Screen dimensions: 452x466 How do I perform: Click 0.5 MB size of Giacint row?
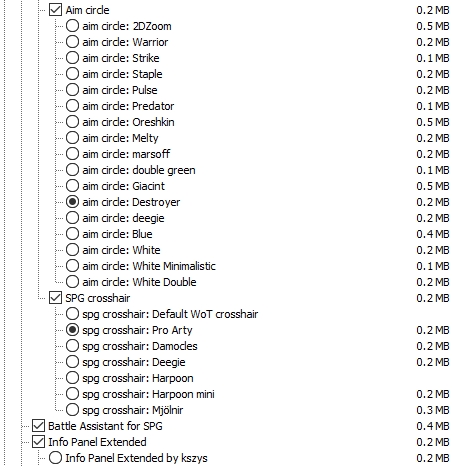(433, 186)
